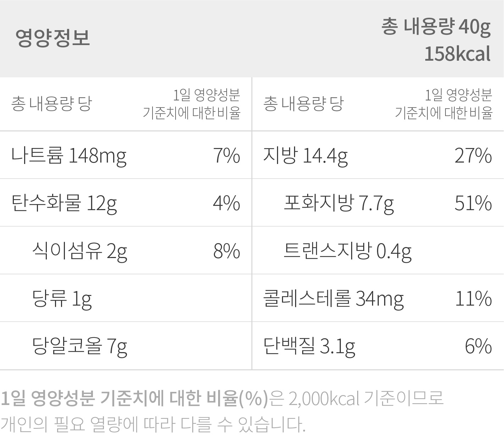Click the 51% saturated fat percentage
Image resolution: width=504 pixels, height=438 pixels.
(x=473, y=203)
